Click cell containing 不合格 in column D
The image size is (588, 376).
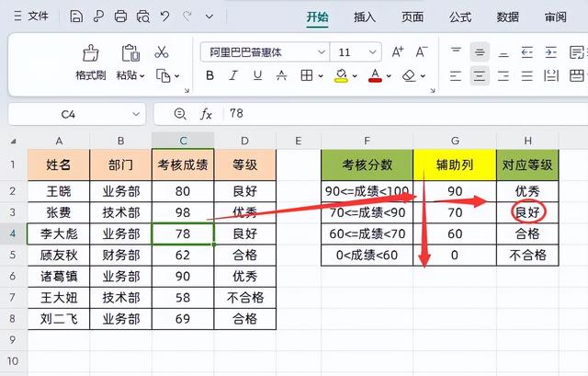coord(245,298)
